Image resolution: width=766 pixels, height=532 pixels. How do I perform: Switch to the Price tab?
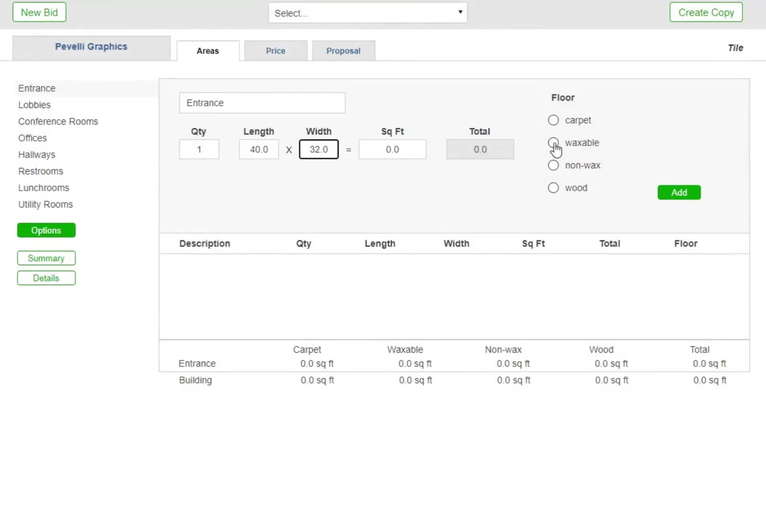(276, 51)
